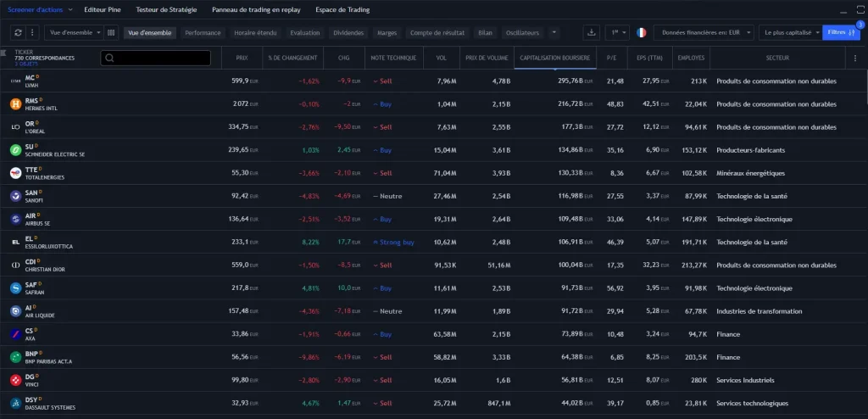Click the Airbus SE logo icon
This screenshot has width=868, height=419.
tap(15, 219)
